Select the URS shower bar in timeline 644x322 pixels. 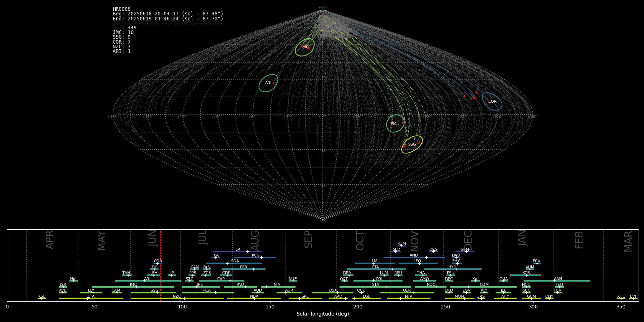481,298
